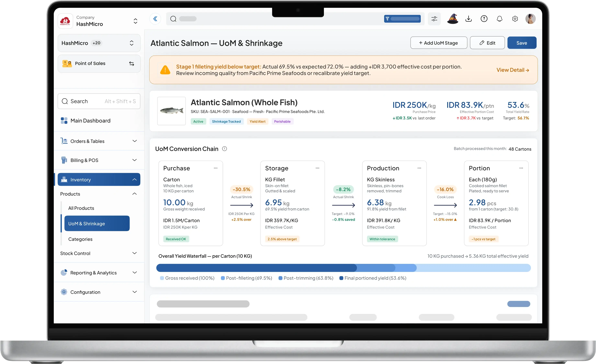The image size is (596, 364).
Task: Open Point of Sales module
Action: (x=99, y=64)
